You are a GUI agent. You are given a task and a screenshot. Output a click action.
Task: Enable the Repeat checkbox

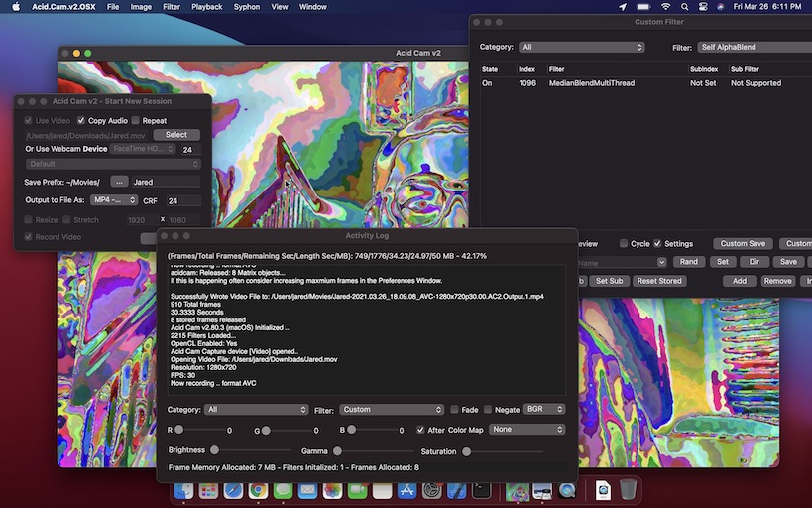click(x=135, y=120)
